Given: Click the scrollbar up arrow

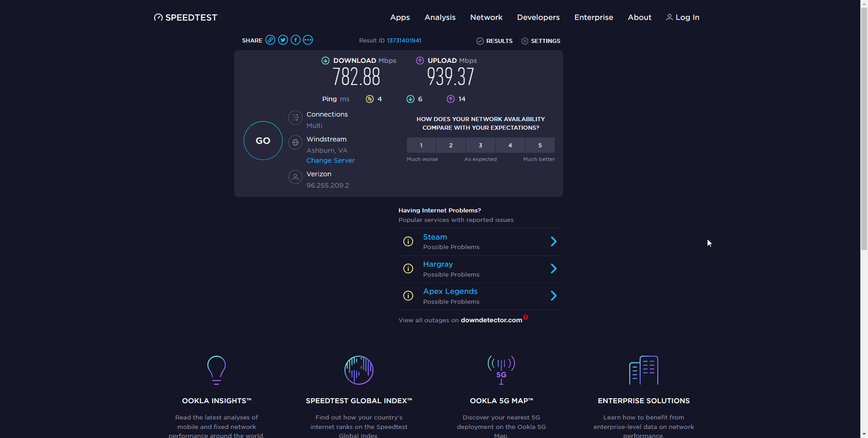Looking at the screenshot, I should pyautogui.click(x=864, y=3).
